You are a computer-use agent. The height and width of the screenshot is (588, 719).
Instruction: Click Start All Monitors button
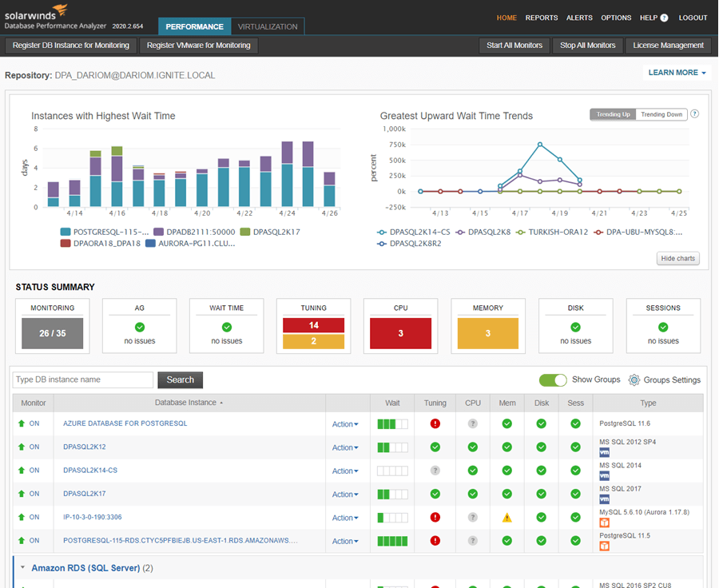[514, 46]
